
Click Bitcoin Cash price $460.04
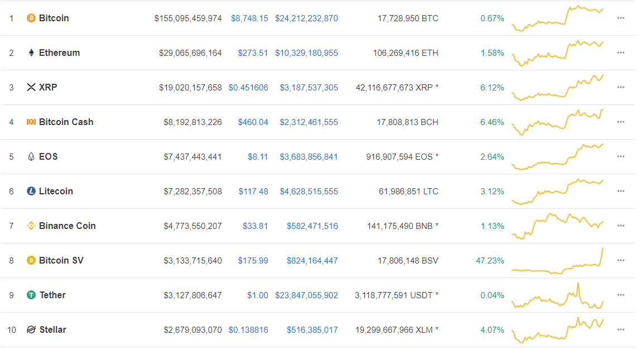coord(253,122)
